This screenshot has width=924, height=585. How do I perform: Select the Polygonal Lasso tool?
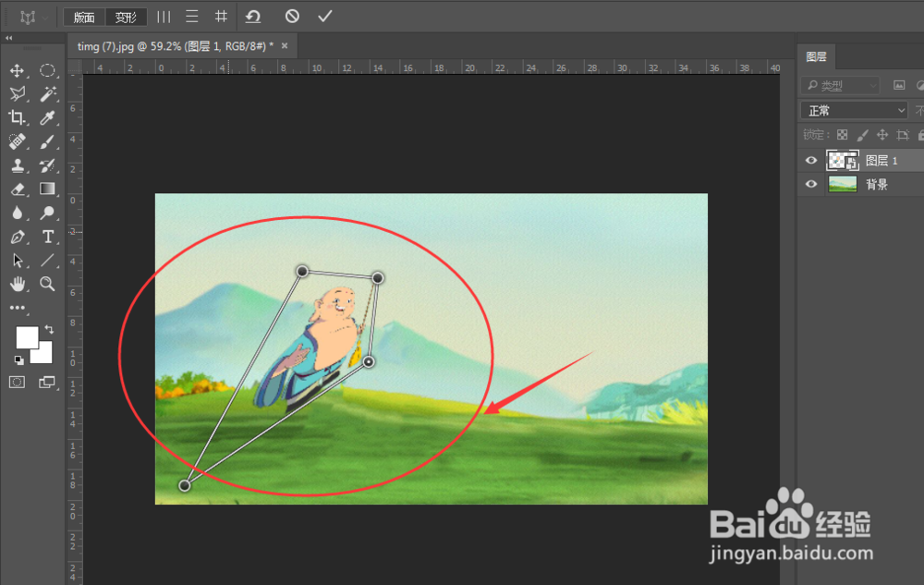(x=17, y=93)
